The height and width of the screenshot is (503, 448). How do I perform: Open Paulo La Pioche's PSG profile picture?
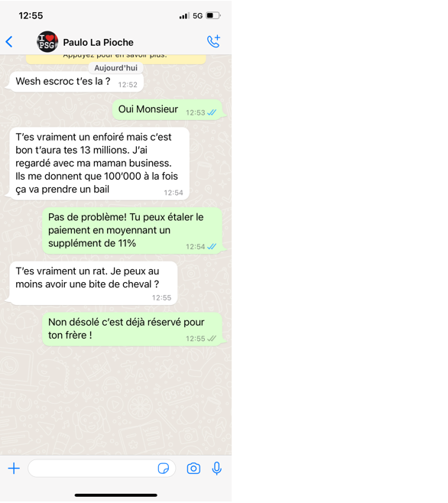(47, 42)
